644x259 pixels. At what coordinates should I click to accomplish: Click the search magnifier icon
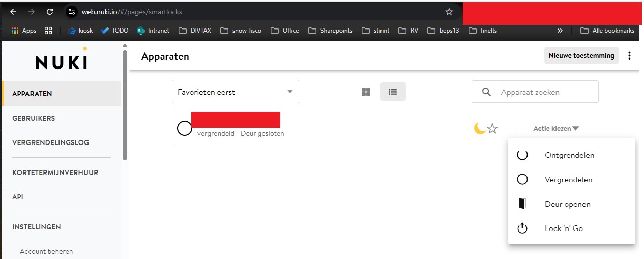[486, 92]
